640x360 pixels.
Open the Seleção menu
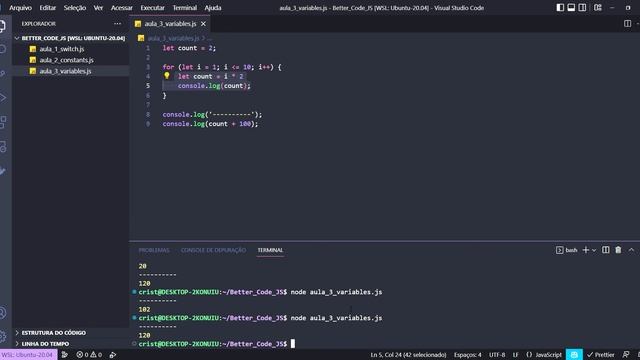click(x=75, y=8)
